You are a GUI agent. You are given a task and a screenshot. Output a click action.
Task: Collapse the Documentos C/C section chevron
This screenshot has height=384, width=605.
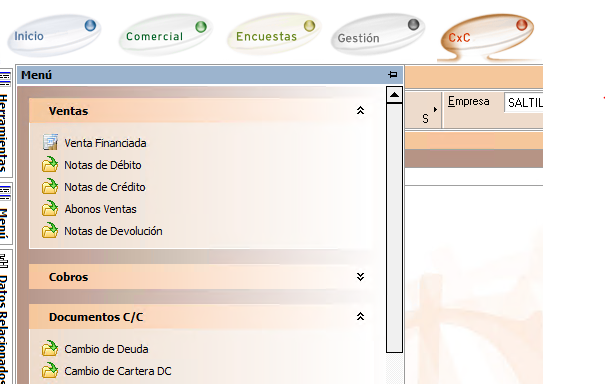[x=360, y=316]
